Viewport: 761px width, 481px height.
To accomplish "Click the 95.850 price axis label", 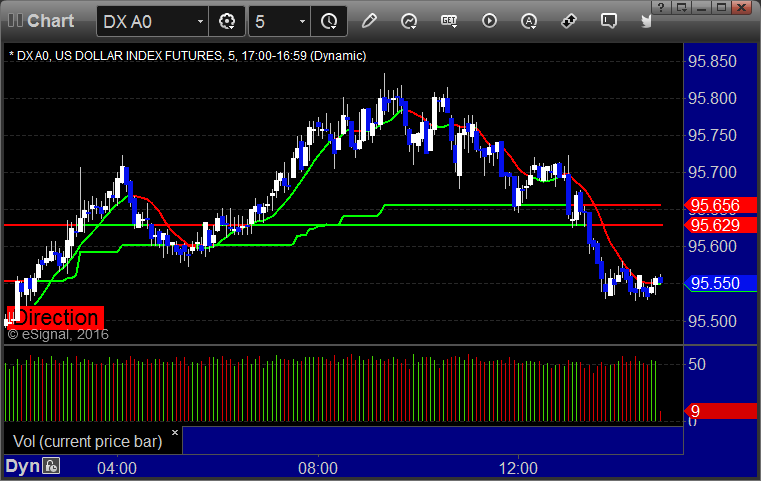I will click(712, 61).
